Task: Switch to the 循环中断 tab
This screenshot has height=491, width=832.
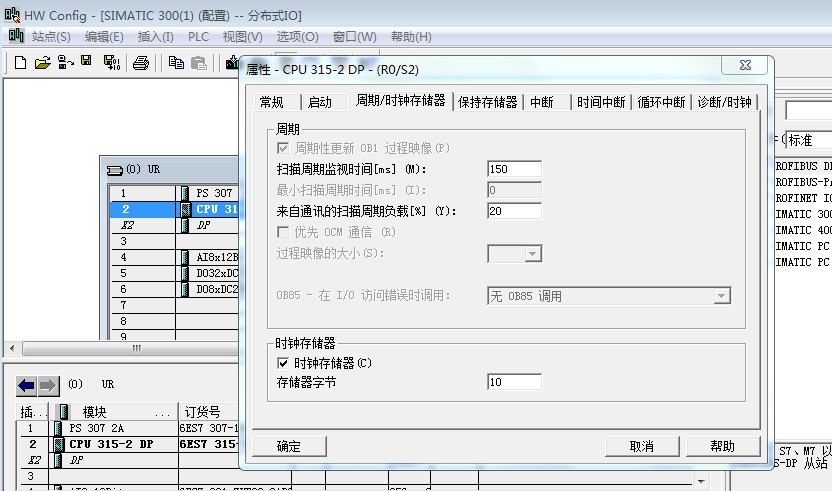Action: tap(661, 102)
